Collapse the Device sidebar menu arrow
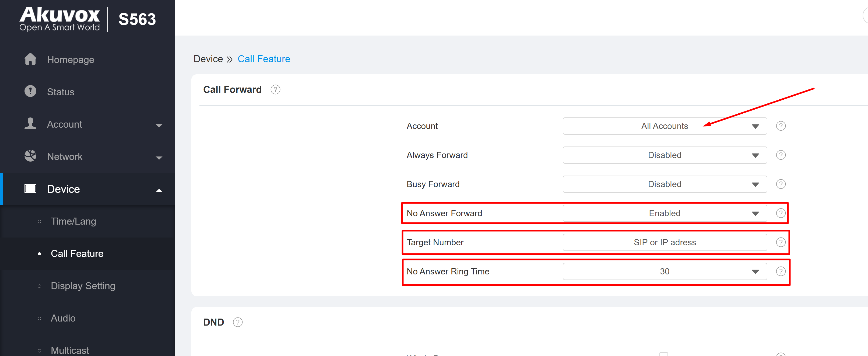This screenshot has width=868, height=356. [x=159, y=190]
